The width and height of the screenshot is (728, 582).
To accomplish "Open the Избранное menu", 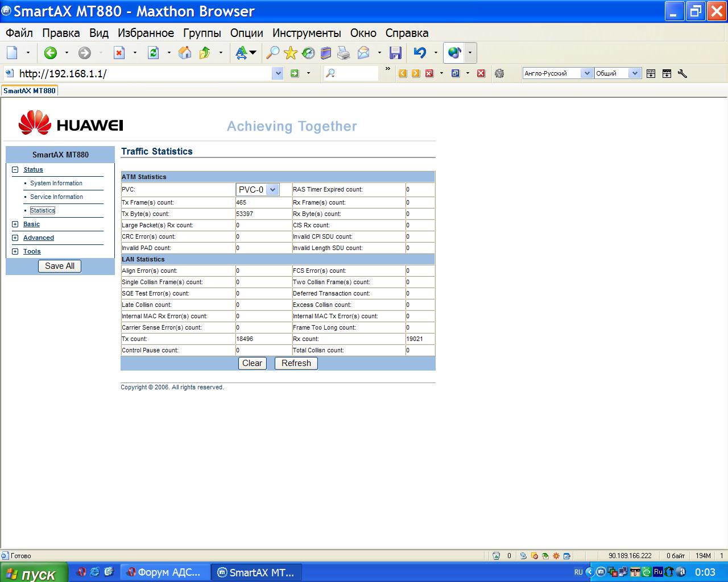I will point(146,33).
